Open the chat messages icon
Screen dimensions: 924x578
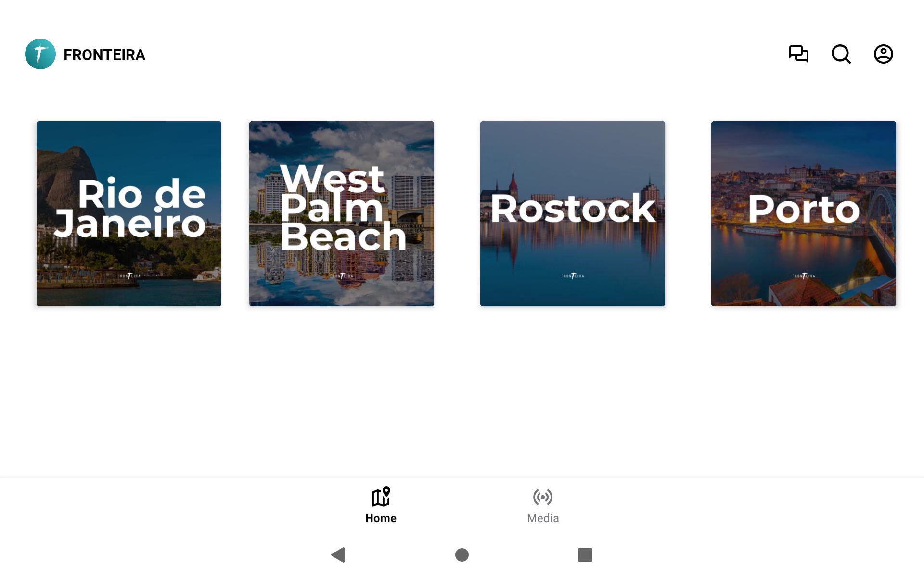point(798,54)
